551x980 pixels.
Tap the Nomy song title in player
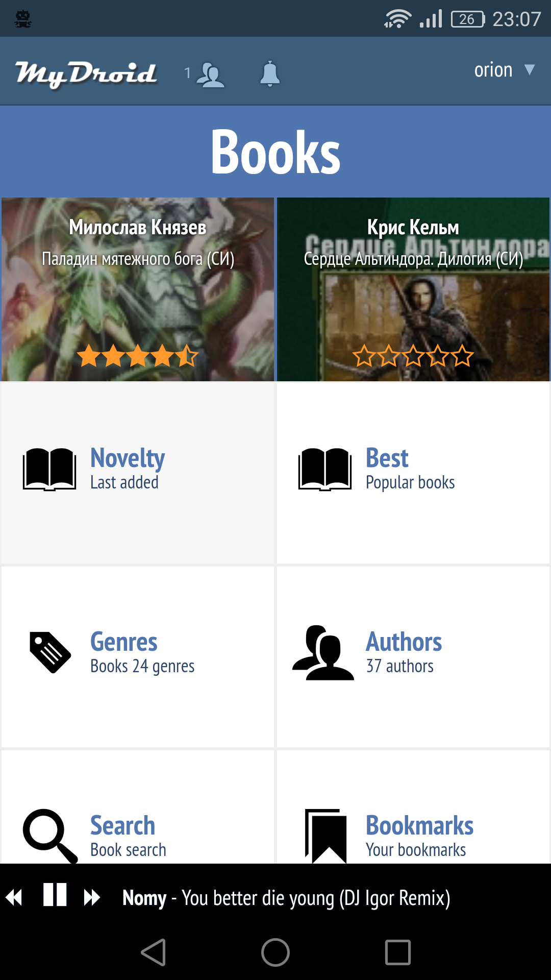tap(286, 898)
